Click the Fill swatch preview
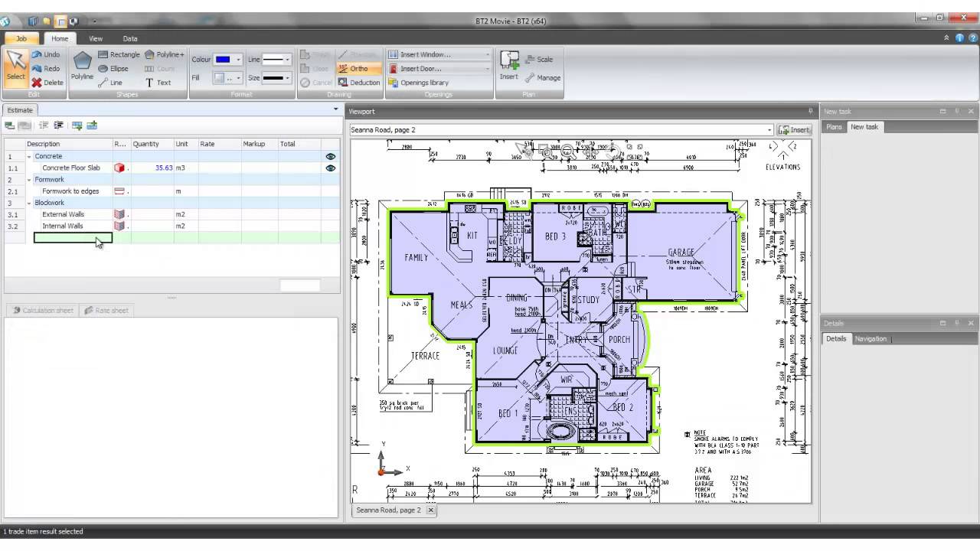 coord(220,78)
